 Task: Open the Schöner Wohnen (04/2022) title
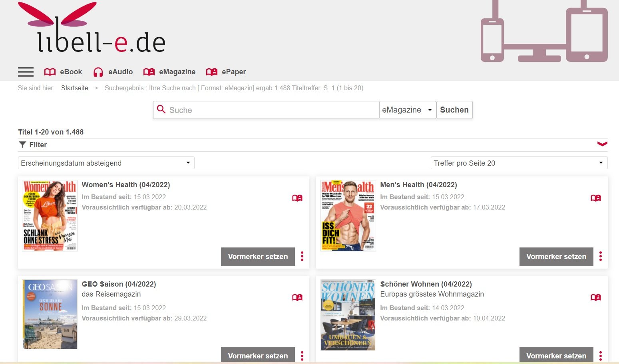(x=426, y=284)
